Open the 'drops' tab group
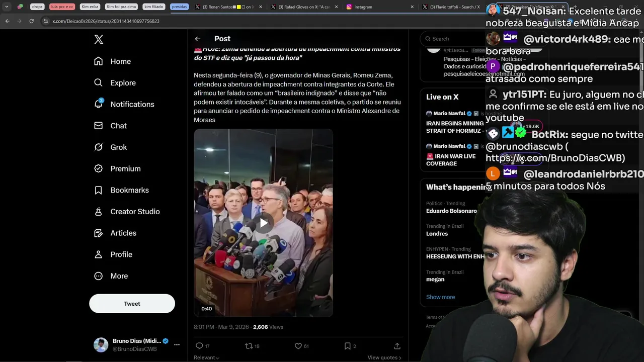Image resolution: width=644 pixels, height=362 pixels. pyautogui.click(x=37, y=7)
